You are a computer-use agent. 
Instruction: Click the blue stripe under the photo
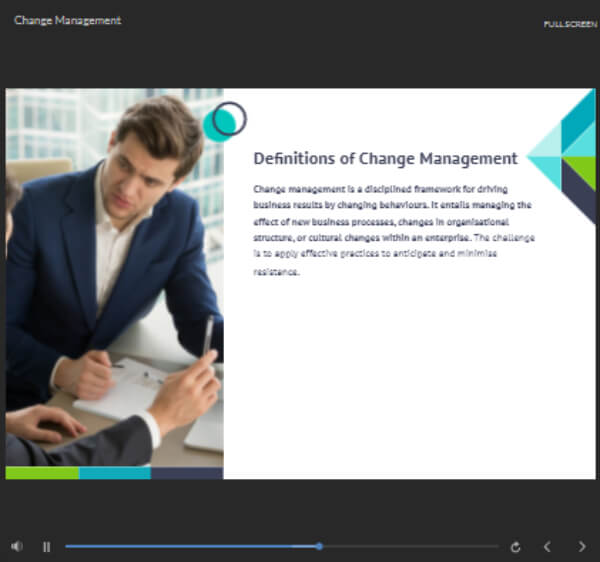[115, 472]
